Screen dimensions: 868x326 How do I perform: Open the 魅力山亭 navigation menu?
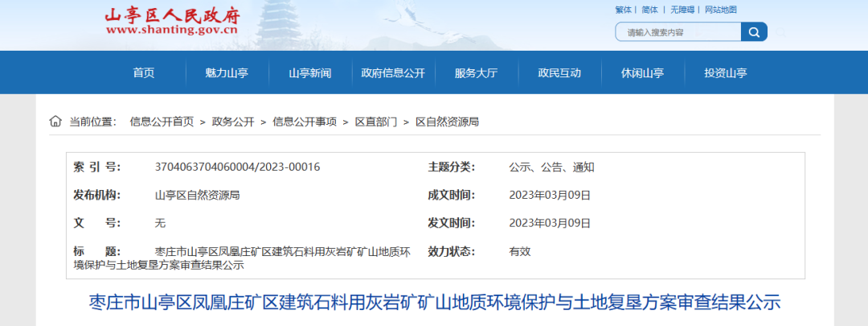[x=227, y=73]
